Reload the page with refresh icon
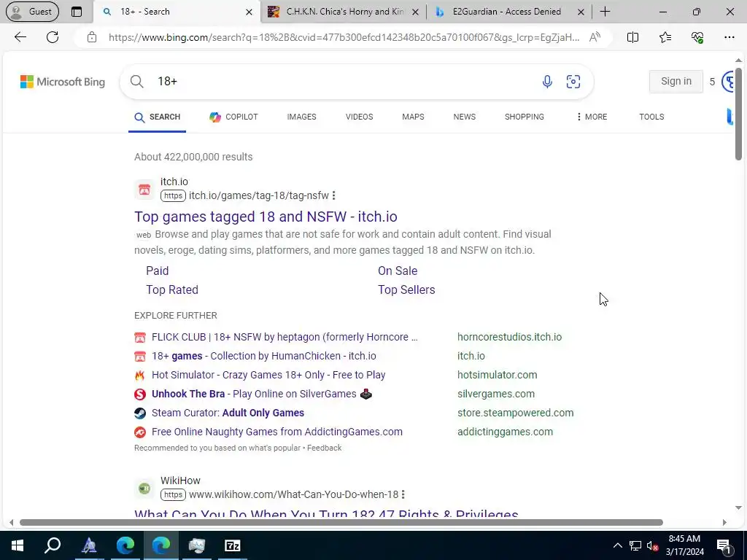The image size is (747, 560). click(53, 37)
